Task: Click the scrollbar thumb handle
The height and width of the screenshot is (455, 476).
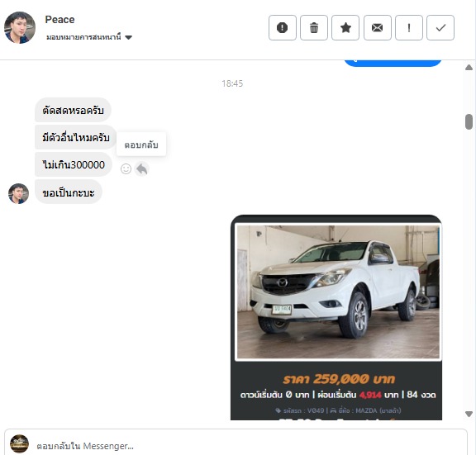Action: [469, 121]
